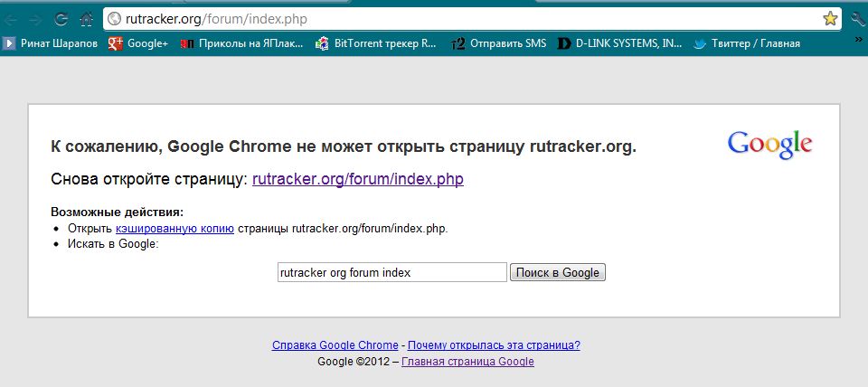Viewport: 868px width, 387px height.
Task: Open the Главная страница Google link
Action: [x=467, y=362]
